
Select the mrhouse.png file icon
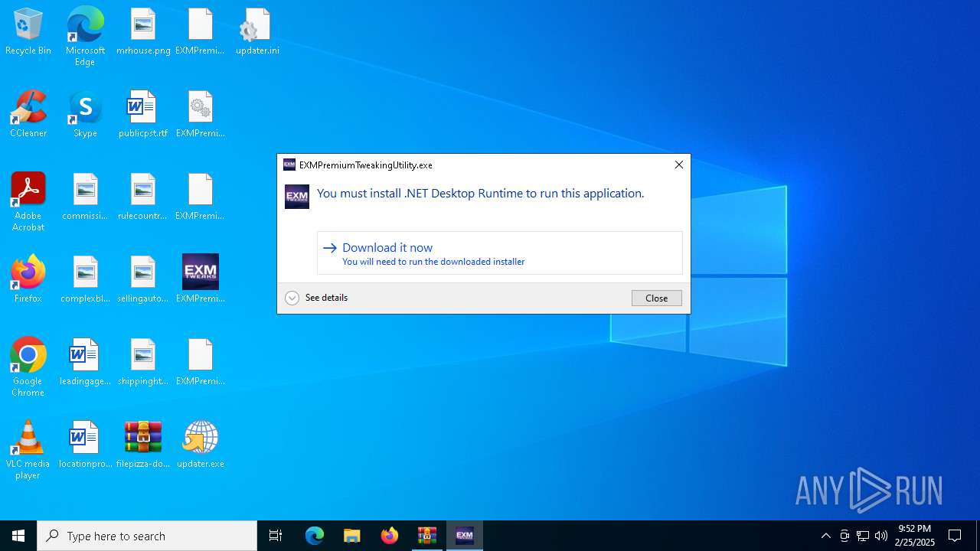point(143,31)
